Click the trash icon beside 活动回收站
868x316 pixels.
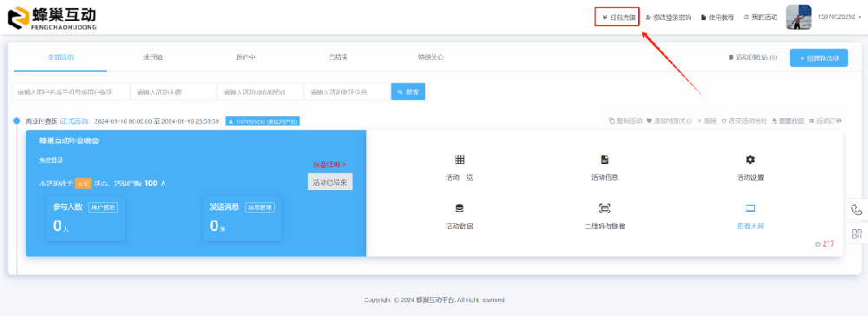731,57
